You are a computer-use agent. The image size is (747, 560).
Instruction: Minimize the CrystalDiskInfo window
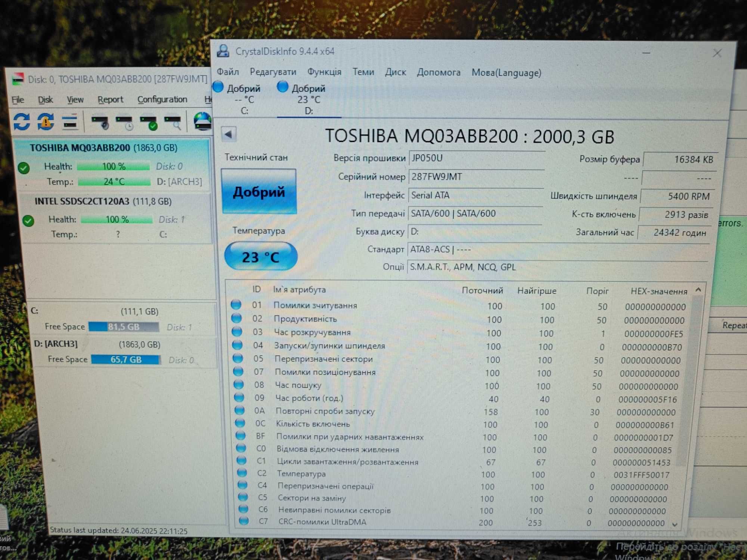(x=646, y=53)
